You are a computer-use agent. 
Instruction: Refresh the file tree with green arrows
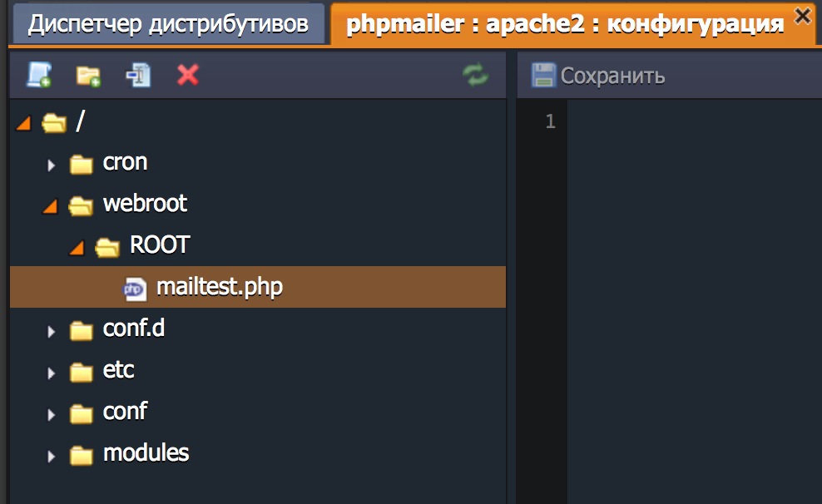[476, 76]
